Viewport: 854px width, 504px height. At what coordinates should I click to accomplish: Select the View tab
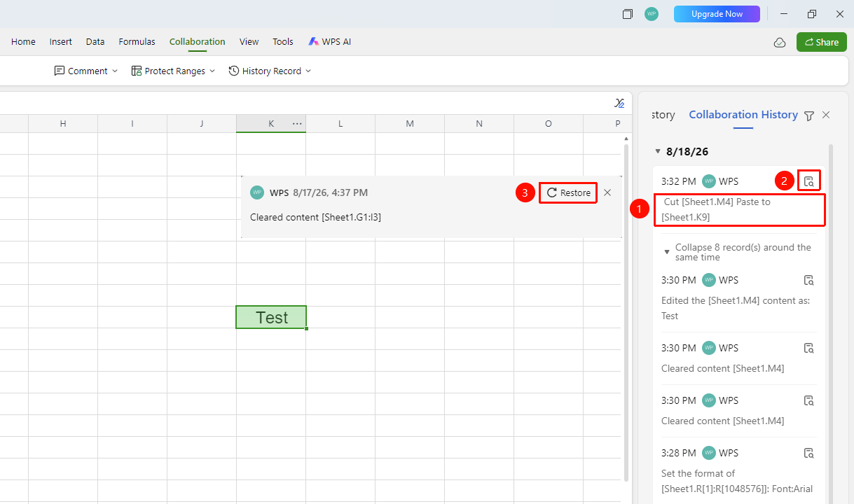(249, 42)
